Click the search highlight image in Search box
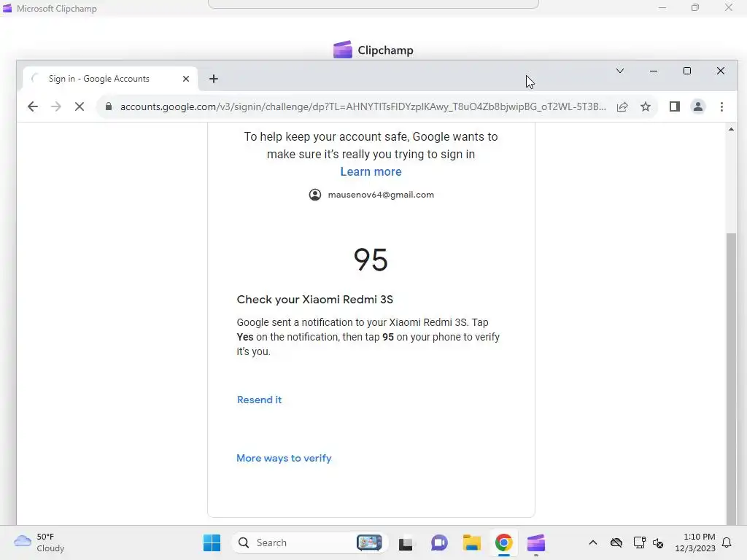The width and height of the screenshot is (747, 560). (x=369, y=542)
